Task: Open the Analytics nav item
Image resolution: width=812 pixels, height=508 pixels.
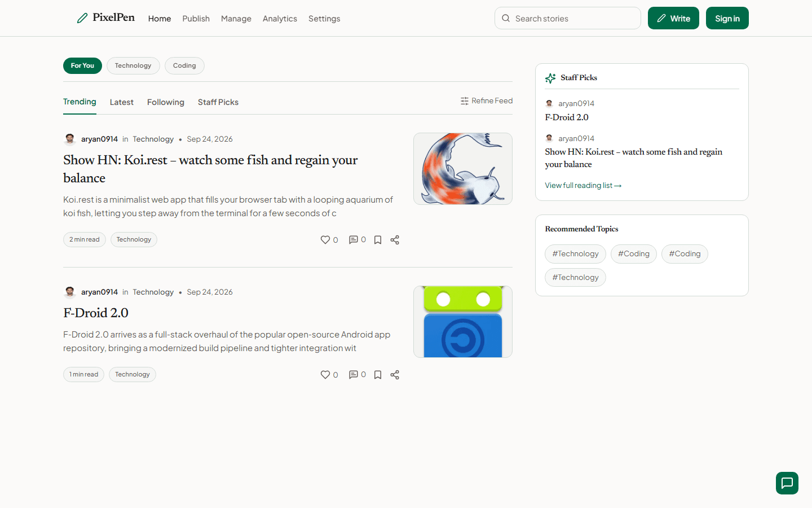Action: 280,19
